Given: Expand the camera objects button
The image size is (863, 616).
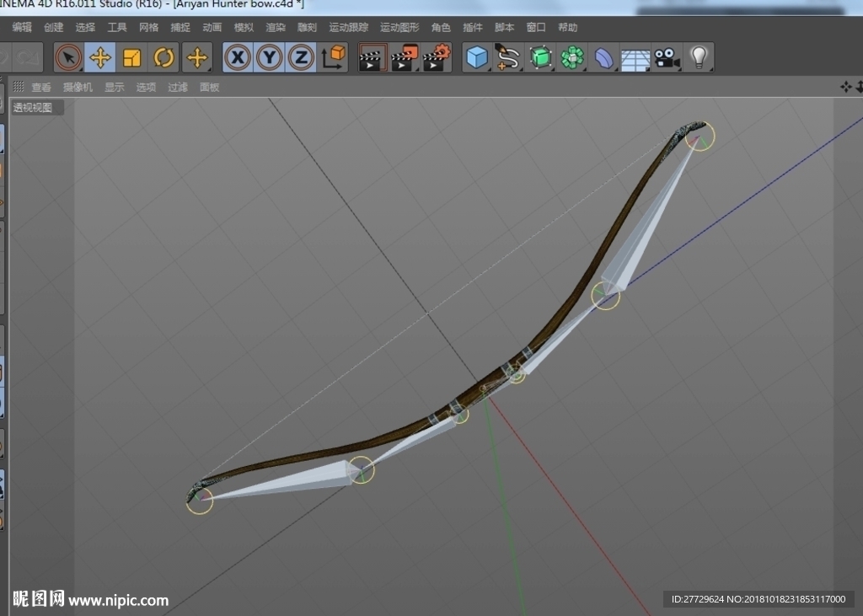Looking at the screenshot, I should pos(667,57).
